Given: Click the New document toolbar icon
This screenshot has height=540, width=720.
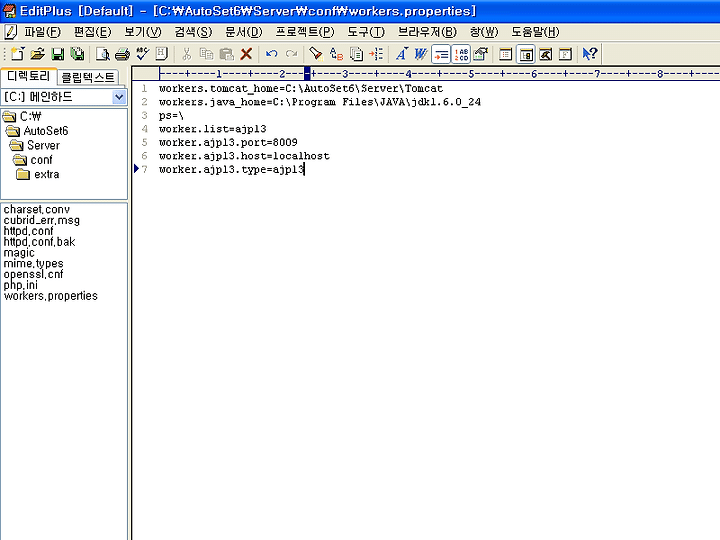Looking at the screenshot, I should click(17, 54).
